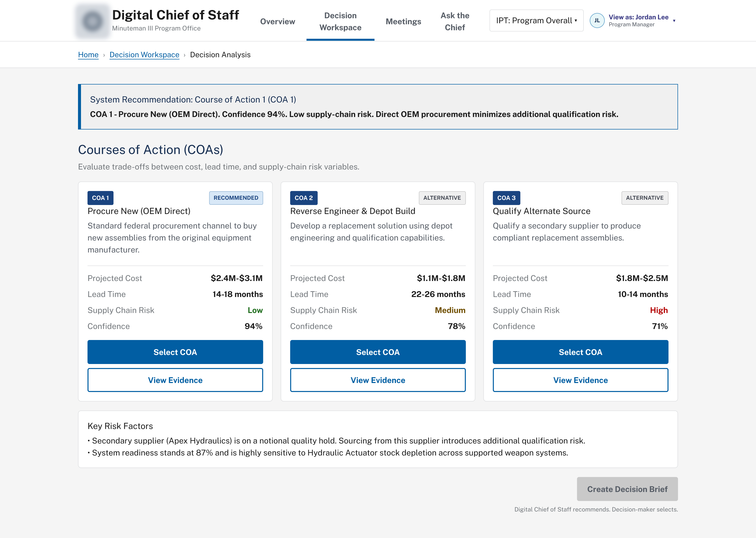The width and height of the screenshot is (756, 538).
Task: Click the System Recommendation banner heading
Action: pyautogui.click(x=193, y=99)
